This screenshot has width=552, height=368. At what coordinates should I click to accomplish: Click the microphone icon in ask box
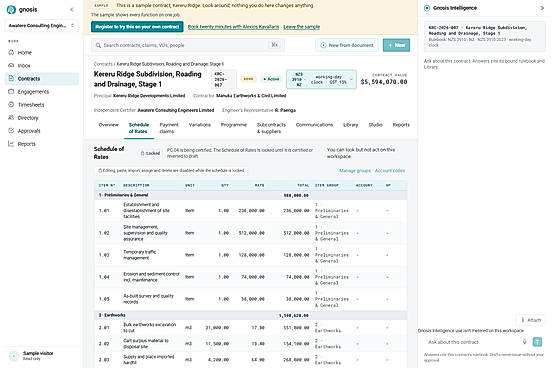(525, 342)
